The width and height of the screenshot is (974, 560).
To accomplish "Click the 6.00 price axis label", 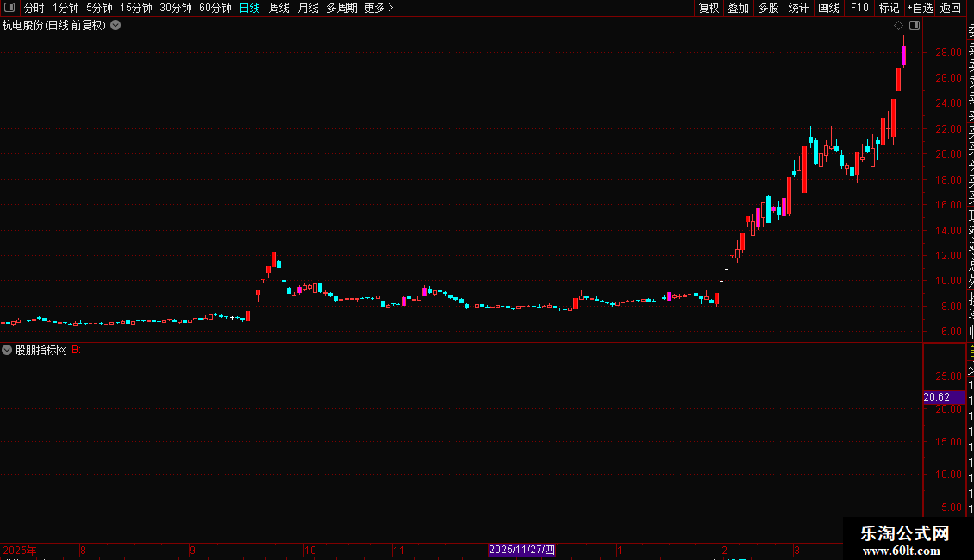I will coord(952,332).
